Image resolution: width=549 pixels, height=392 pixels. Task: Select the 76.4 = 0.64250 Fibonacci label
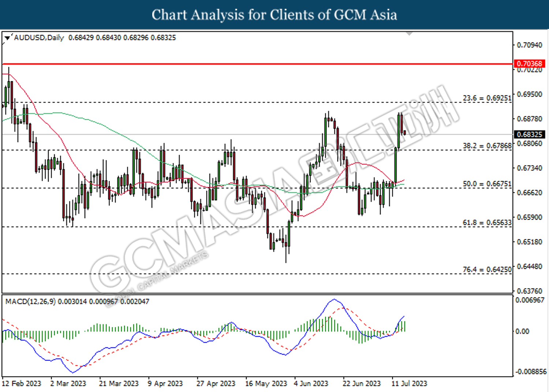[487, 269]
